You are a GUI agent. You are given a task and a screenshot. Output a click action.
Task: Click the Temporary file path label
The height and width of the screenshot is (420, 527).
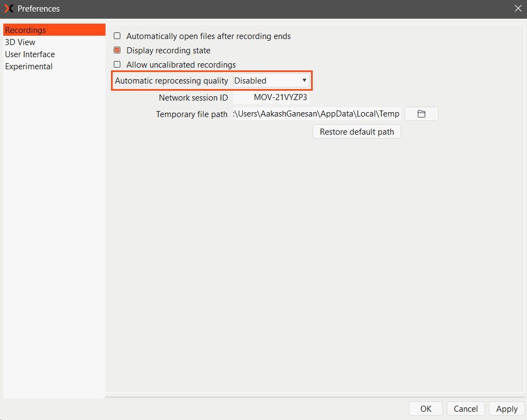click(x=192, y=114)
